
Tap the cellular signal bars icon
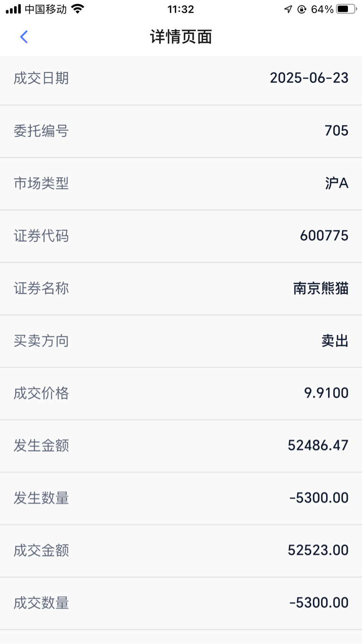pyautogui.click(x=13, y=9)
